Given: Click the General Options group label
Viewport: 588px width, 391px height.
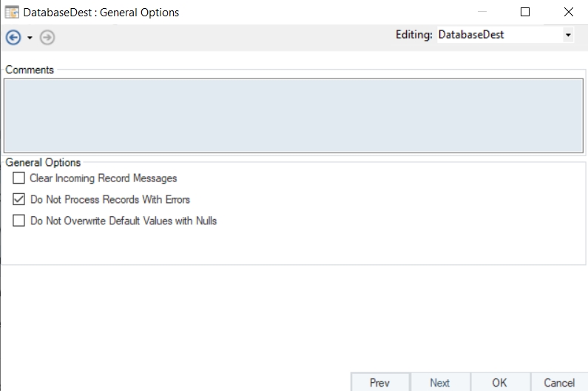Looking at the screenshot, I should click(43, 162).
